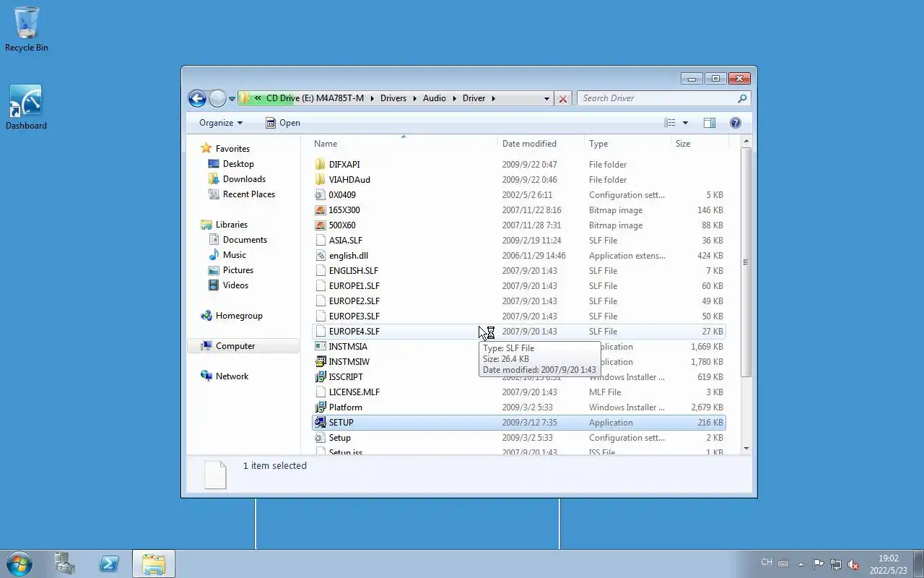Click CD Drive (E:) M4A785T-M breadcrumb
The image size is (924, 578).
coord(315,98)
